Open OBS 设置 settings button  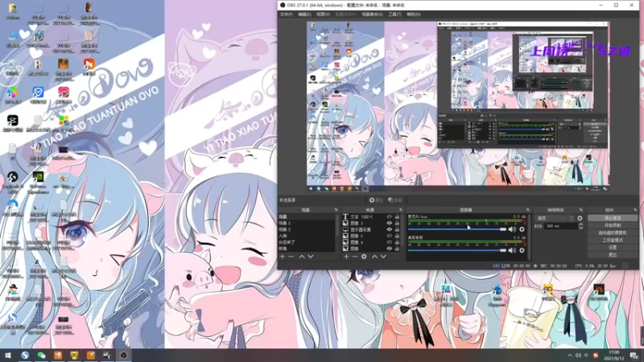tap(613, 248)
